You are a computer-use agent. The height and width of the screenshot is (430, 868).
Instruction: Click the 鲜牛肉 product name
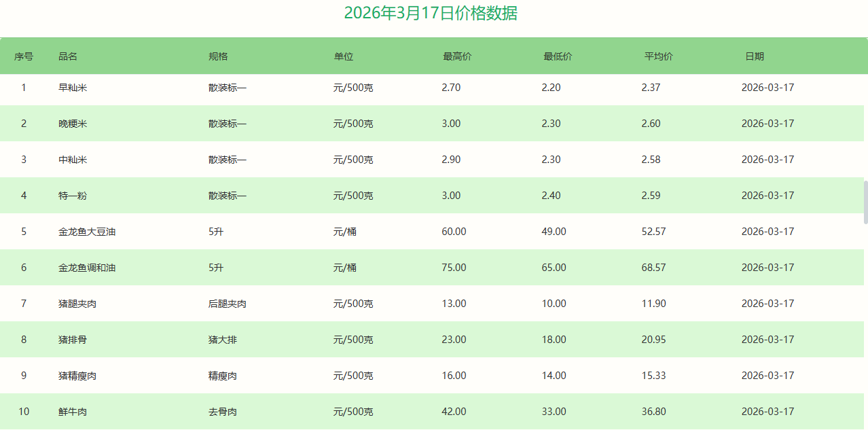tap(73, 412)
